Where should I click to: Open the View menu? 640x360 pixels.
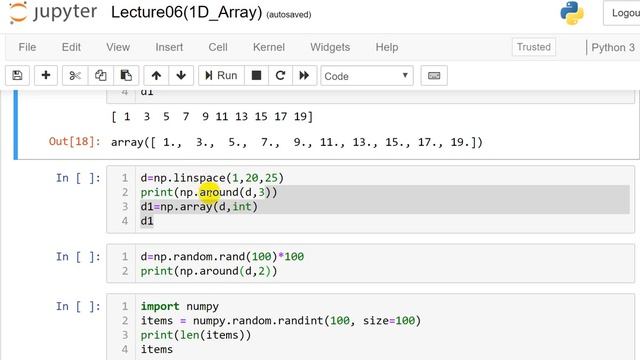point(118,47)
